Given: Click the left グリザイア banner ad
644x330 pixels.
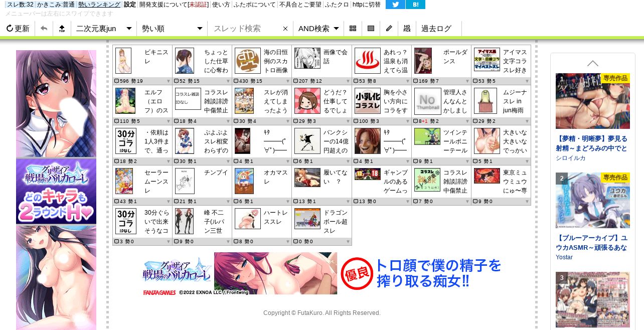Looking at the screenshot, I should pyautogui.click(x=56, y=190).
